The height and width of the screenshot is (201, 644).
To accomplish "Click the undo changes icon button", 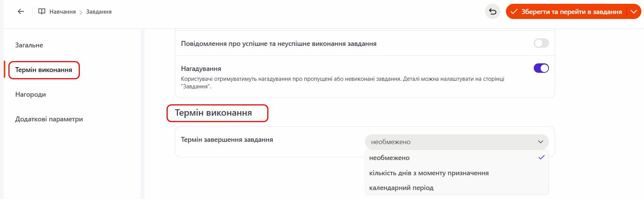I will 493,11.
